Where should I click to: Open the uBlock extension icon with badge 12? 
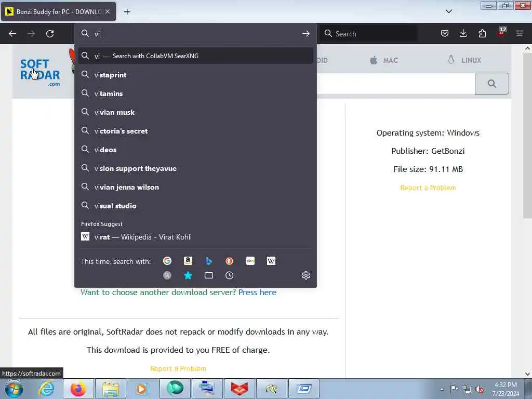point(501,33)
